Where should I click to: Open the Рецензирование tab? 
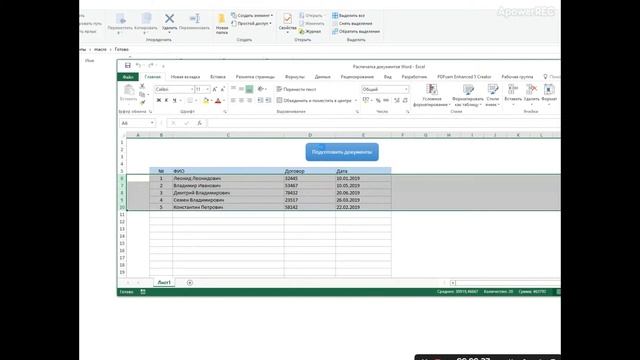[357, 77]
